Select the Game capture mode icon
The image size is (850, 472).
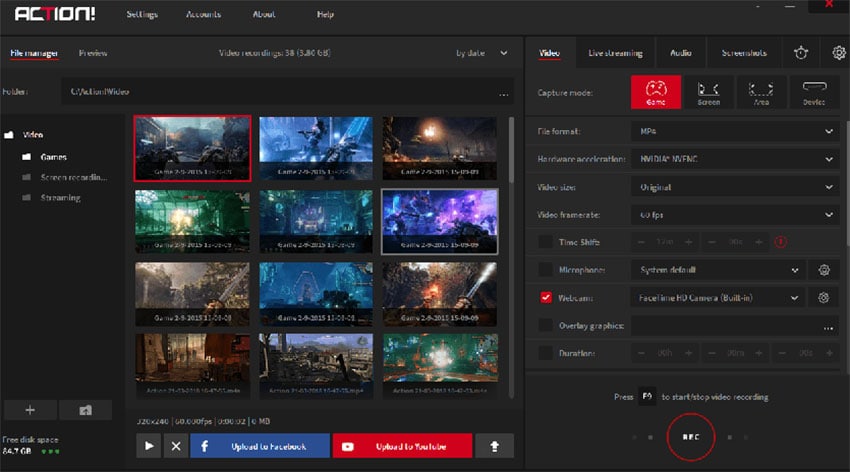pos(655,92)
